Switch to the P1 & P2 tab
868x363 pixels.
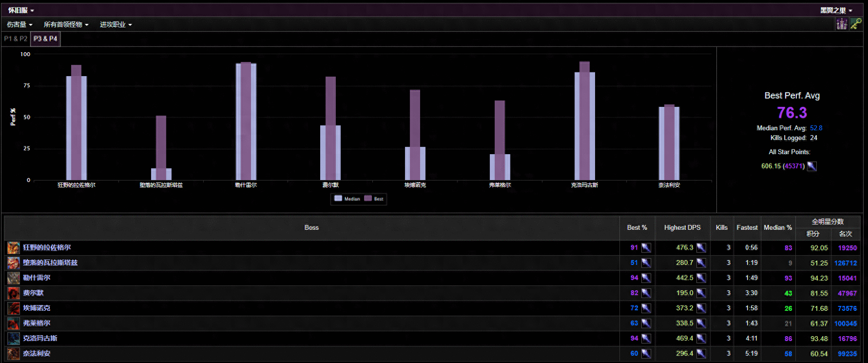[x=16, y=39]
